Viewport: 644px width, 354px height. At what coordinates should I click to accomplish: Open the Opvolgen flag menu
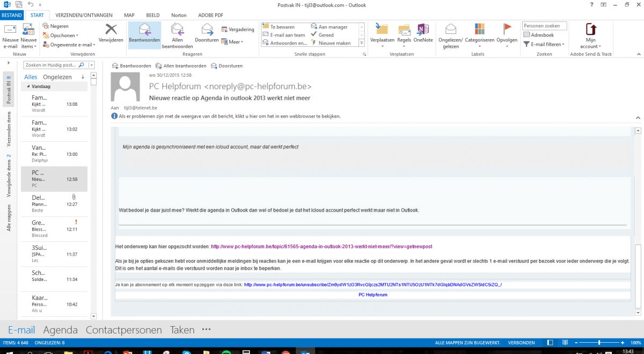tap(507, 35)
